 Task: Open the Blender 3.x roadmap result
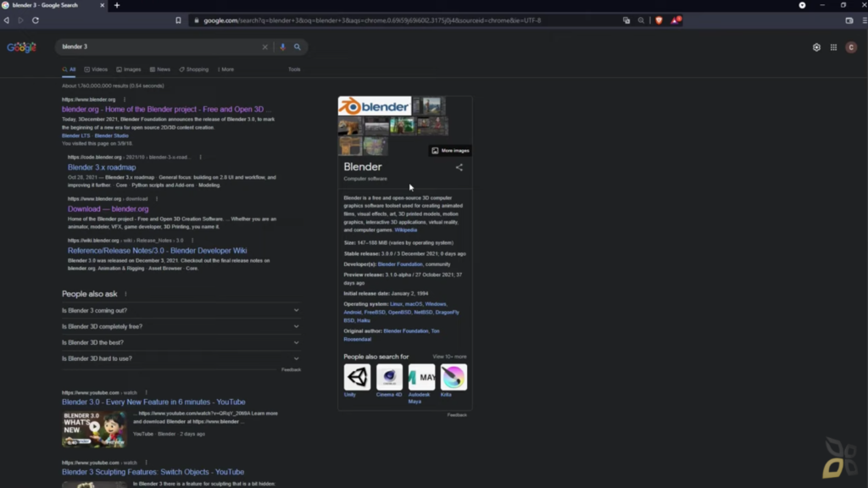102,167
